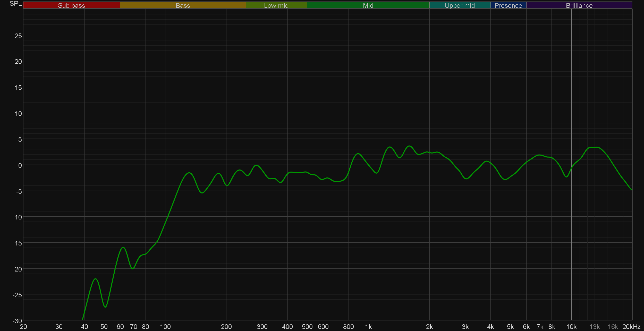This screenshot has width=644, height=331.
Task: Select the Presence band header
Action: (x=508, y=5)
